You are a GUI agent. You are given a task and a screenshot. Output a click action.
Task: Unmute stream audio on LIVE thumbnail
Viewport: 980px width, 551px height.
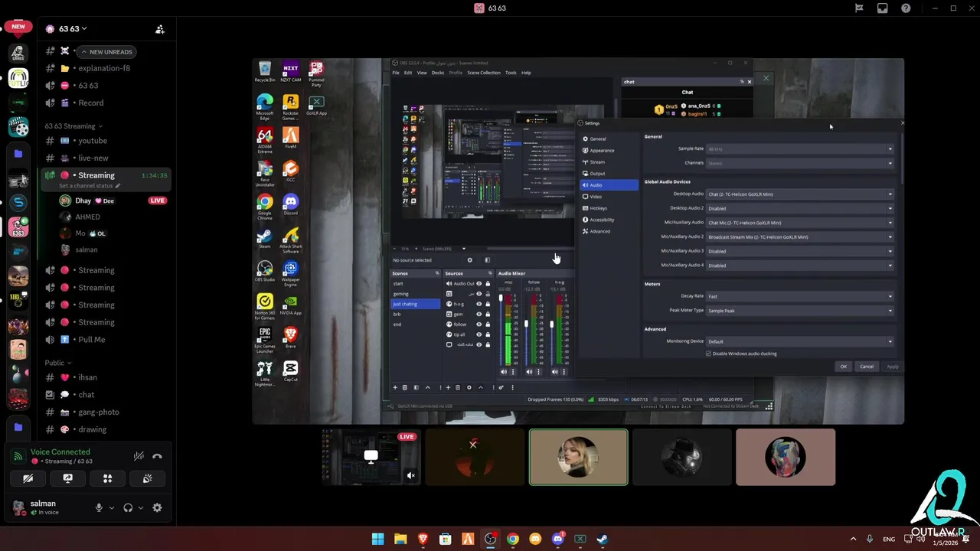click(410, 476)
